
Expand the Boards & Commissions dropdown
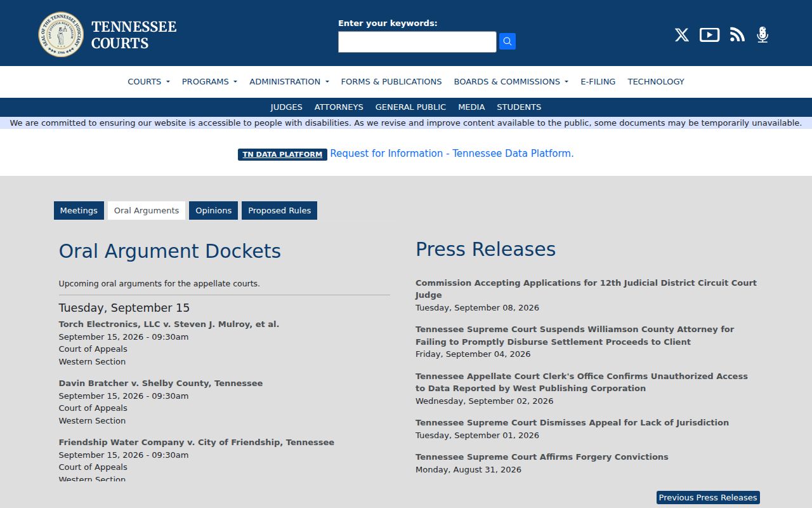pyautogui.click(x=511, y=81)
